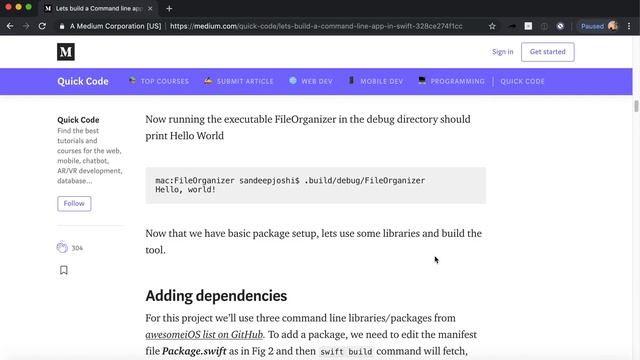Click the Sign in link
The height and width of the screenshot is (360, 640).
(x=502, y=52)
